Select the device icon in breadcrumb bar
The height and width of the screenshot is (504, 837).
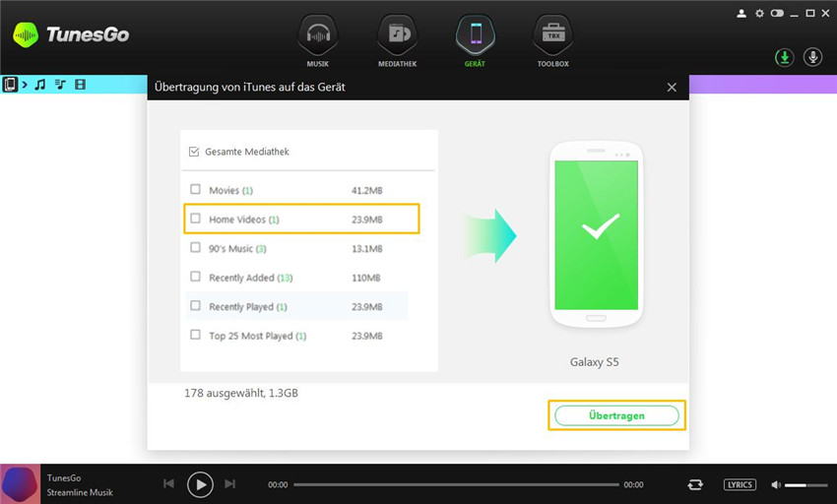point(10,85)
